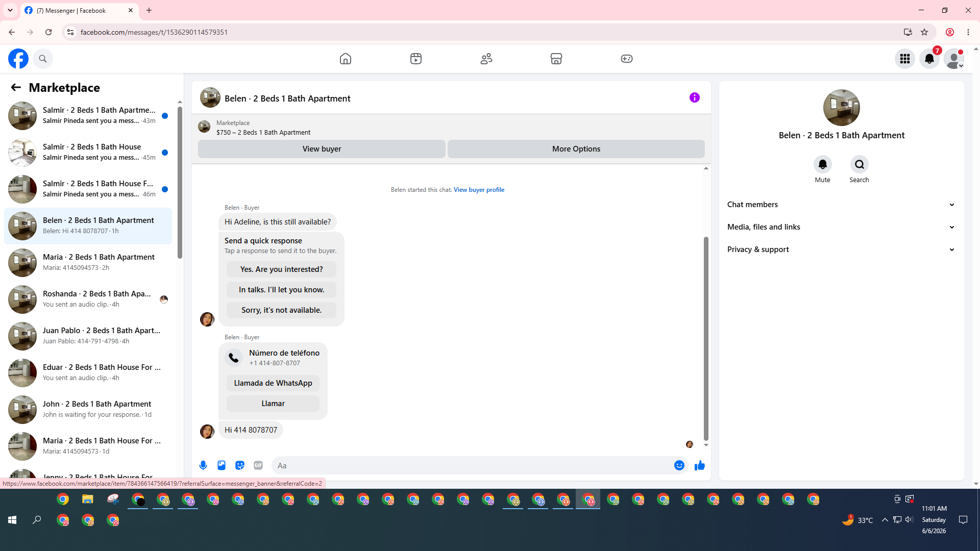Open More Options for the listing

[576, 149]
